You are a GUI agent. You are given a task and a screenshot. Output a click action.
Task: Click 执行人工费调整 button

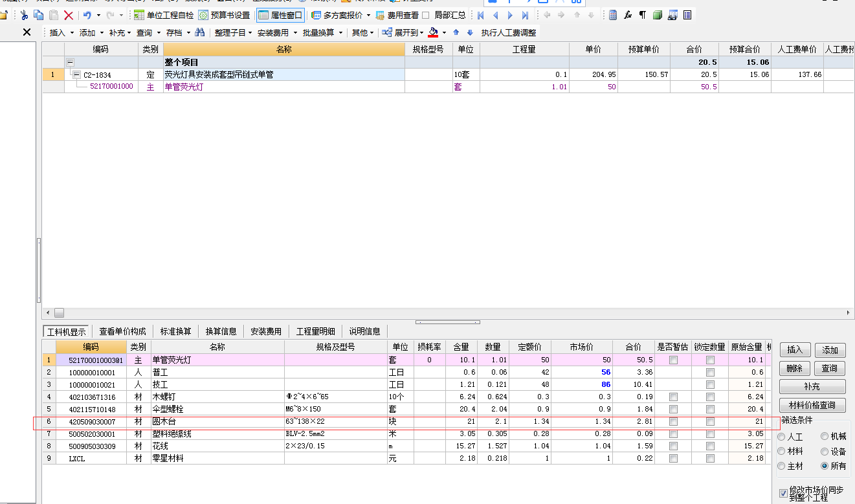point(509,32)
